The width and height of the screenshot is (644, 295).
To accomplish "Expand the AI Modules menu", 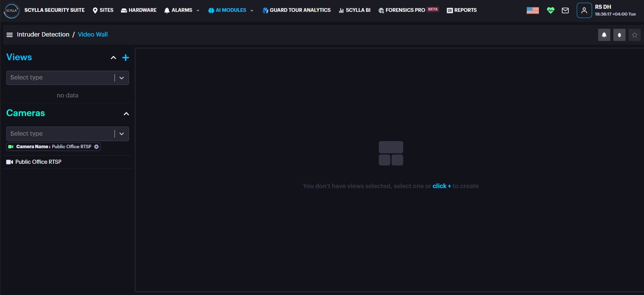I will point(231,10).
